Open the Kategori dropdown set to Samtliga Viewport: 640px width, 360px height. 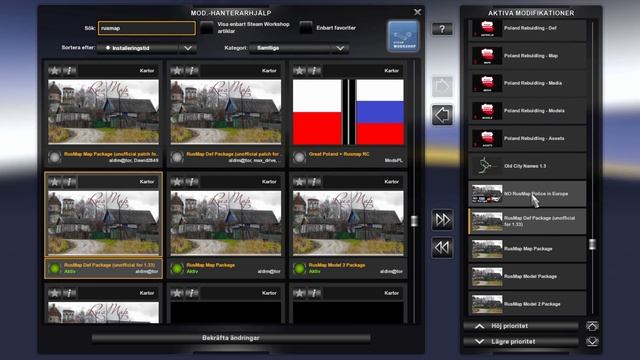coord(299,48)
